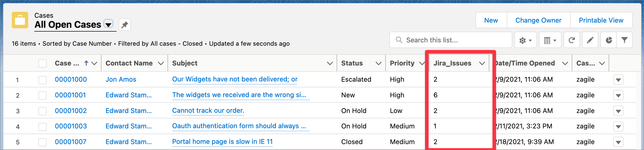The height and width of the screenshot is (150, 644).
Task: Sort by the Status column header
Action: 352,63
